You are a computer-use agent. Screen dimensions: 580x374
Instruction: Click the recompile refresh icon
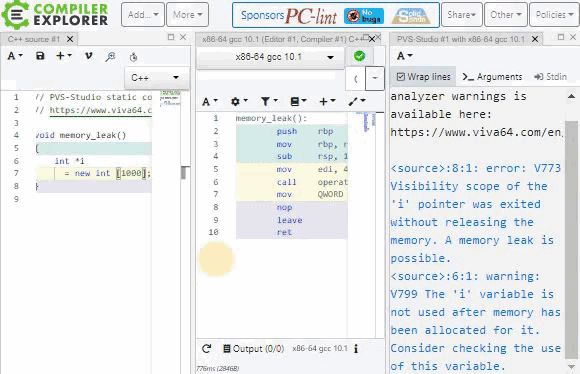coord(206,348)
